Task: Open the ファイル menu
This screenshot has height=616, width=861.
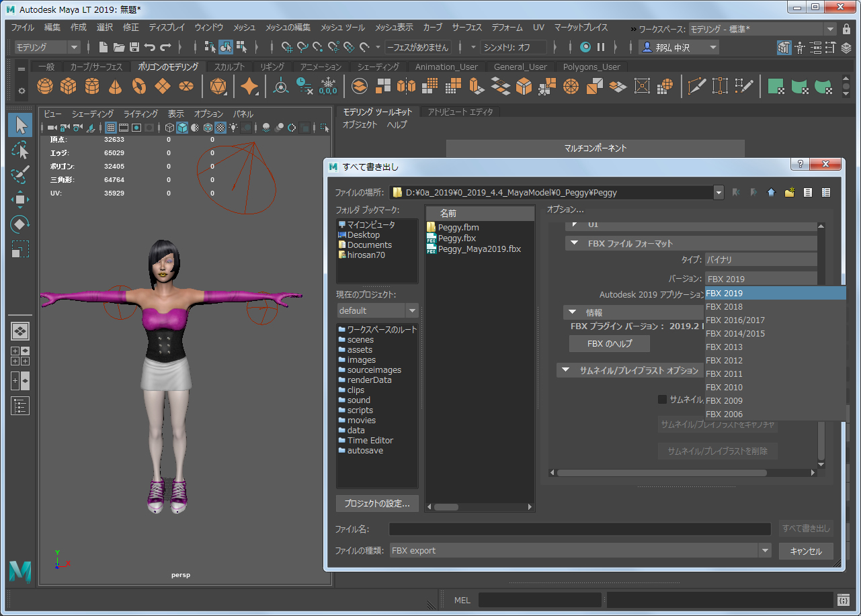Action: (x=22, y=28)
